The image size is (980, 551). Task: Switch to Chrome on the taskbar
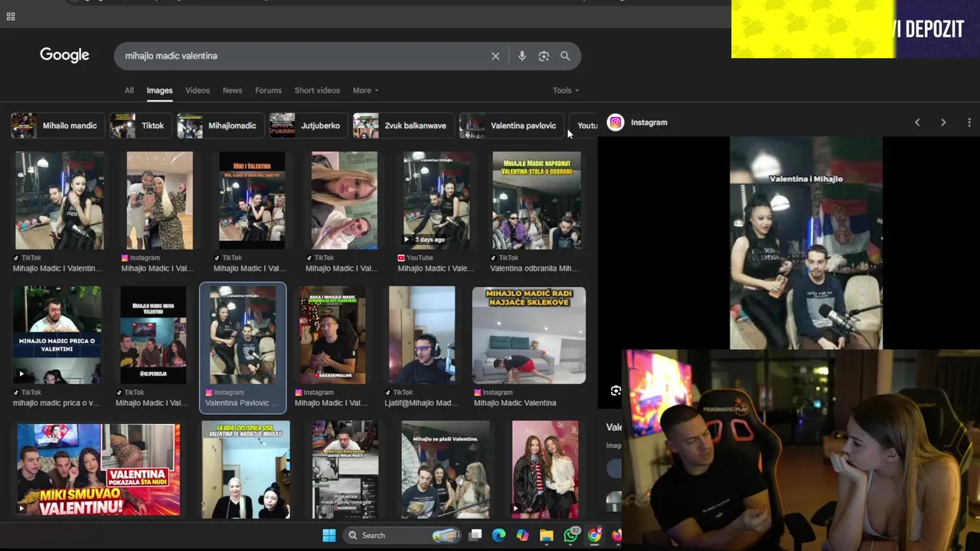point(594,535)
